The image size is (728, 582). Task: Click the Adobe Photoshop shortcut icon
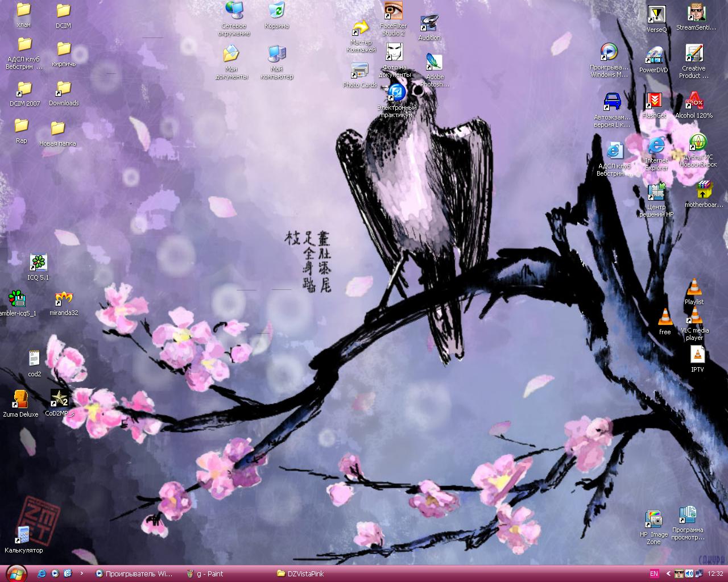click(x=434, y=63)
